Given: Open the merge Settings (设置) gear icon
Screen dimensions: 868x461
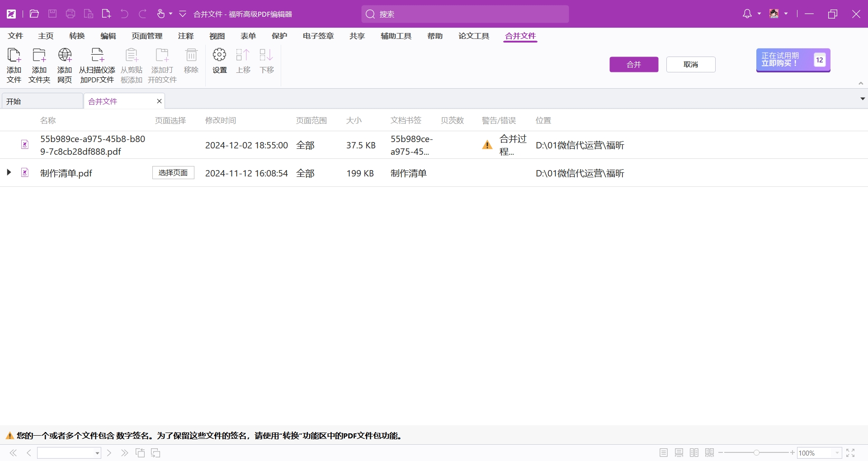Looking at the screenshot, I should click(x=220, y=56).
